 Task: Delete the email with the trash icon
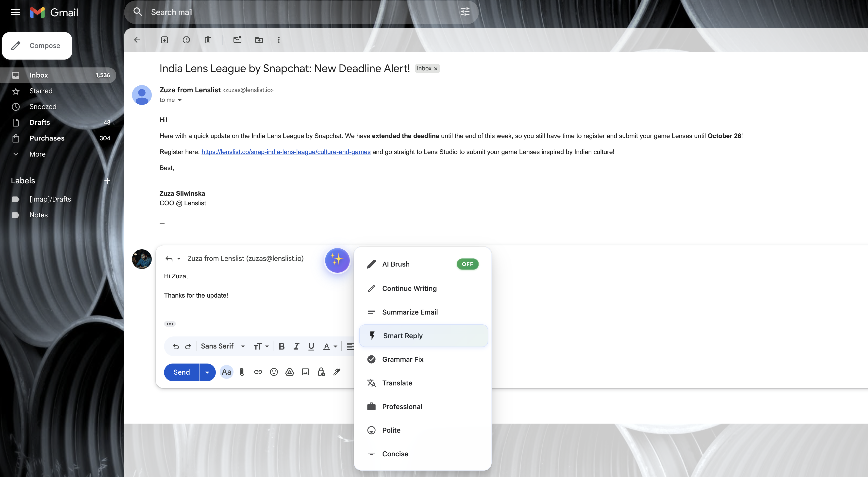[x=208, y=40]
